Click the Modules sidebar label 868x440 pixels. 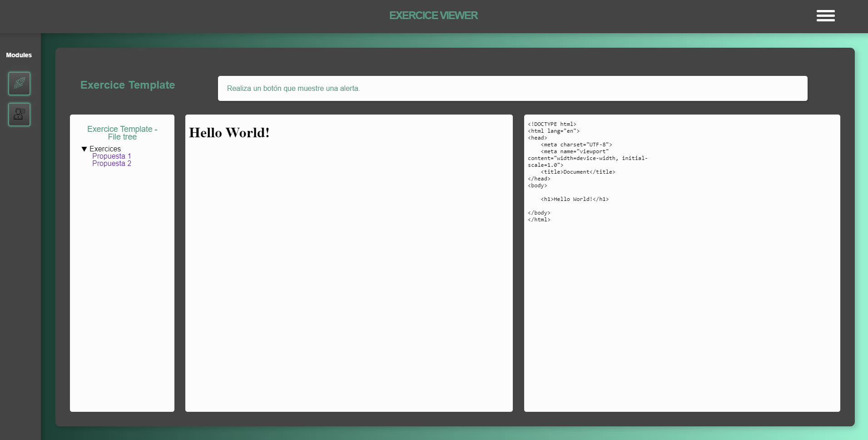tap(19, 55)
